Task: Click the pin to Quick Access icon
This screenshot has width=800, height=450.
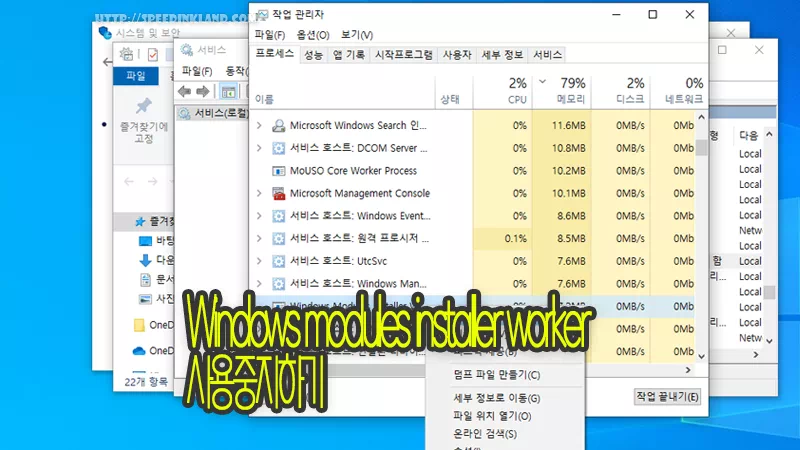Action: pyautogui.click(x=143, y=106)
